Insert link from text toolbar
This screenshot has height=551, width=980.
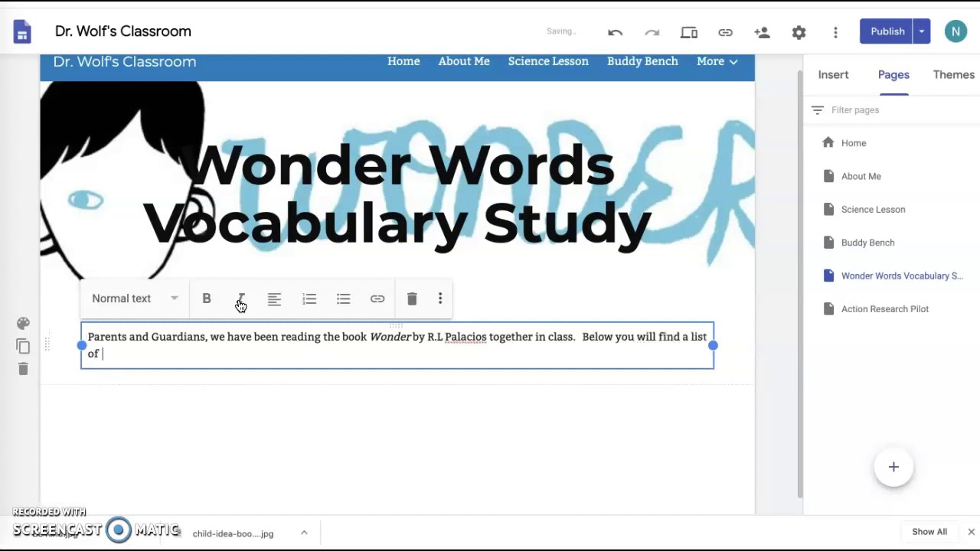(x=377, y=298)
